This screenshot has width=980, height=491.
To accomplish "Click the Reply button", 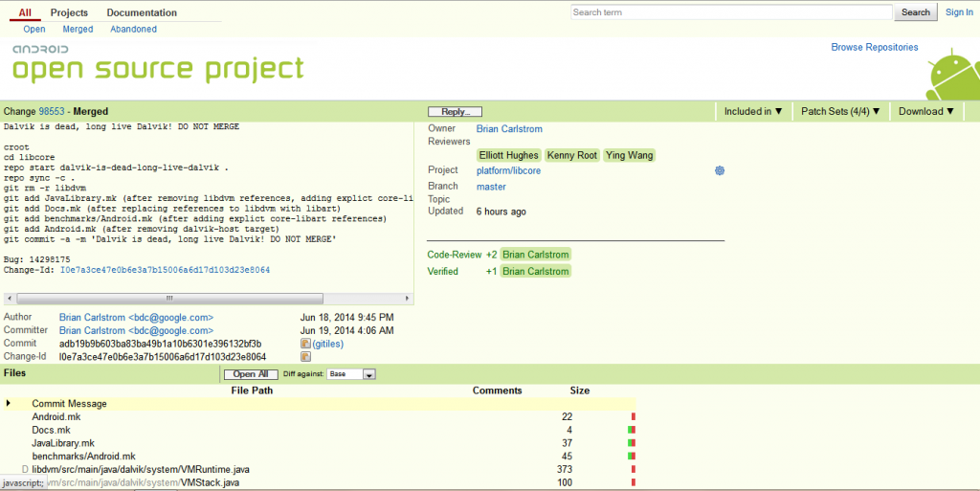I will pyautogui.click(x=455, y=112).
